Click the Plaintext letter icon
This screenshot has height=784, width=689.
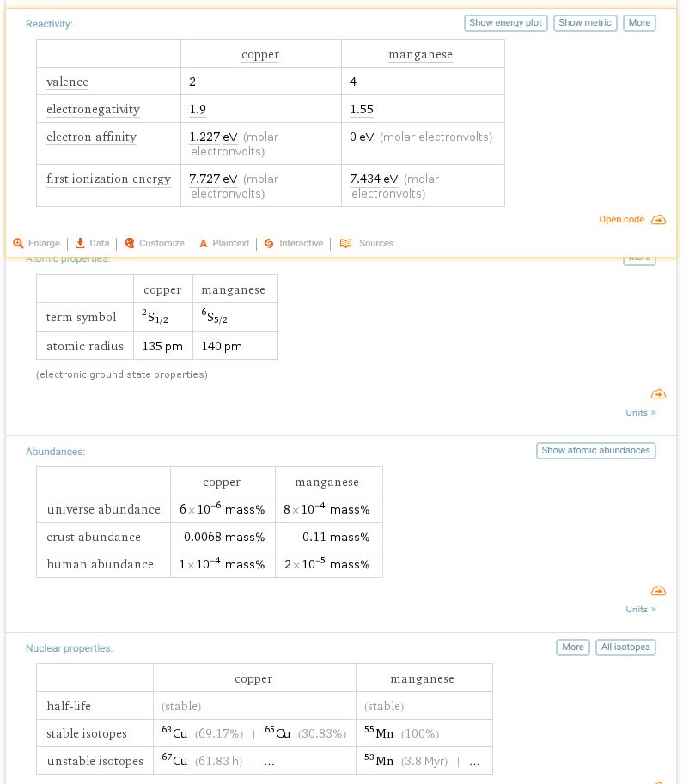point(204,244)
